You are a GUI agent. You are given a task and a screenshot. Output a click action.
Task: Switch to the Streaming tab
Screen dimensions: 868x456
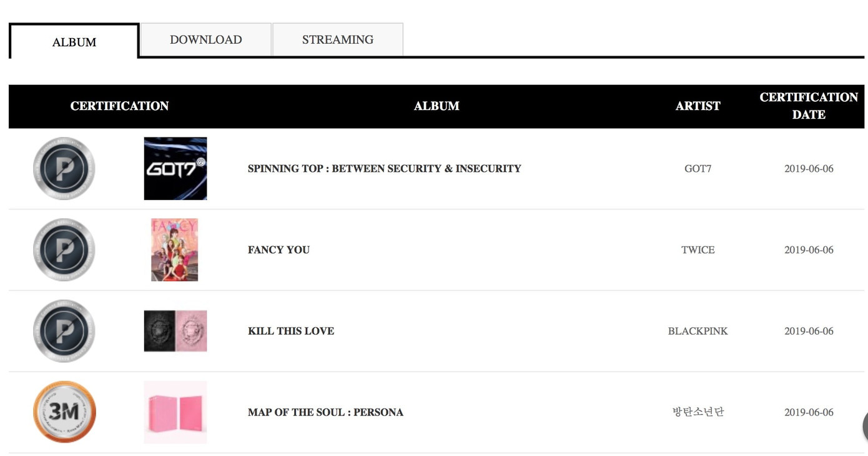338,39
